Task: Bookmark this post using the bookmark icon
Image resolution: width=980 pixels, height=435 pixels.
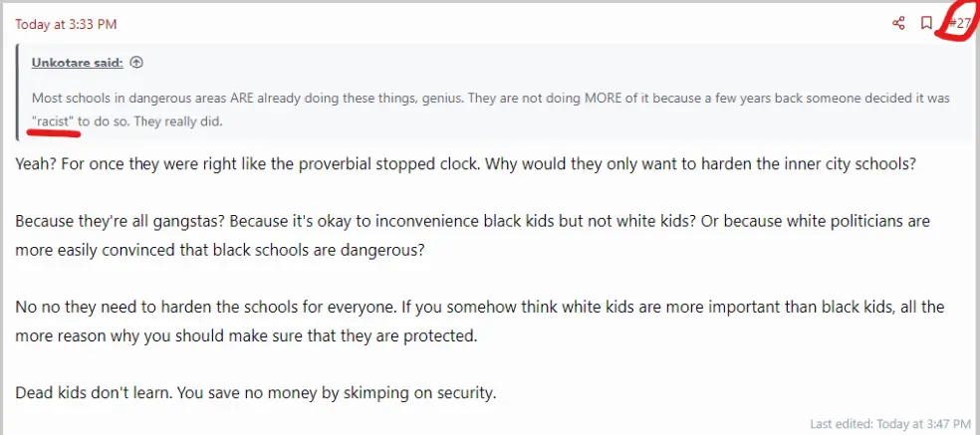Action: pyautogui.click(x=926, y=24)
